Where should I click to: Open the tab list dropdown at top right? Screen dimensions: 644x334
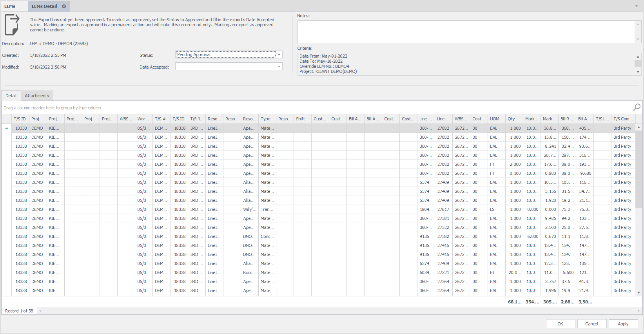pos(636,6)
